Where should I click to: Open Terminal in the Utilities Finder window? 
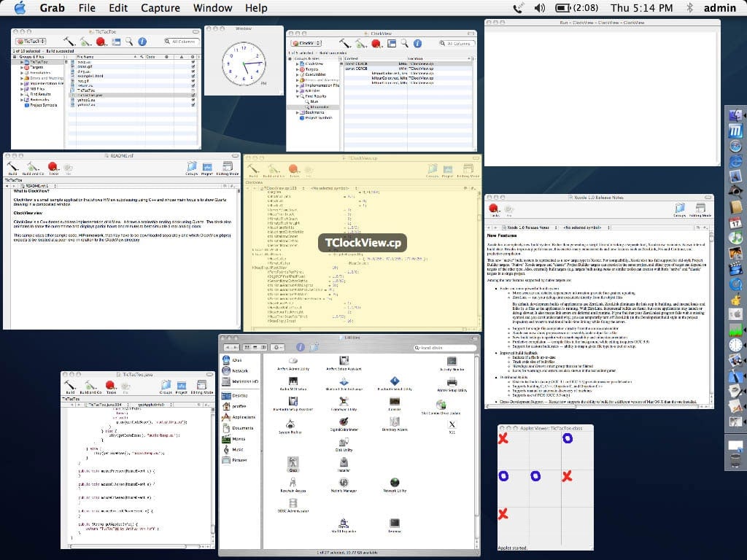tap(394, 524)
